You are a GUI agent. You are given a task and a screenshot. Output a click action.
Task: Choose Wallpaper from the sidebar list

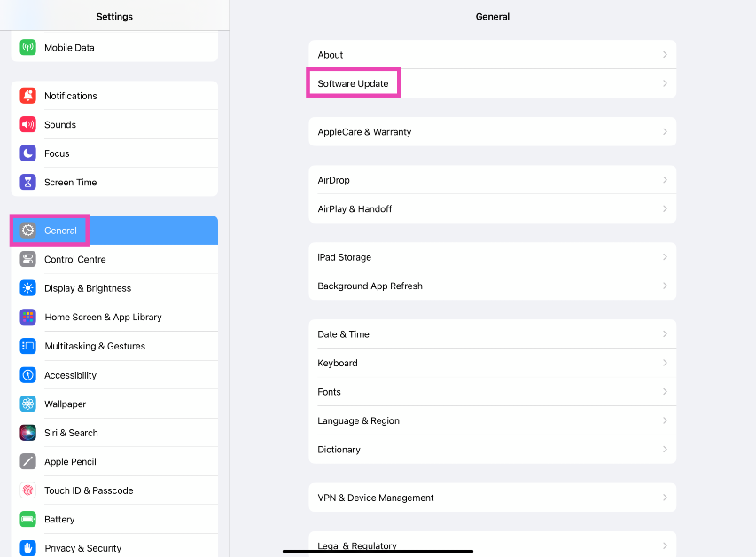click(66, 404)
